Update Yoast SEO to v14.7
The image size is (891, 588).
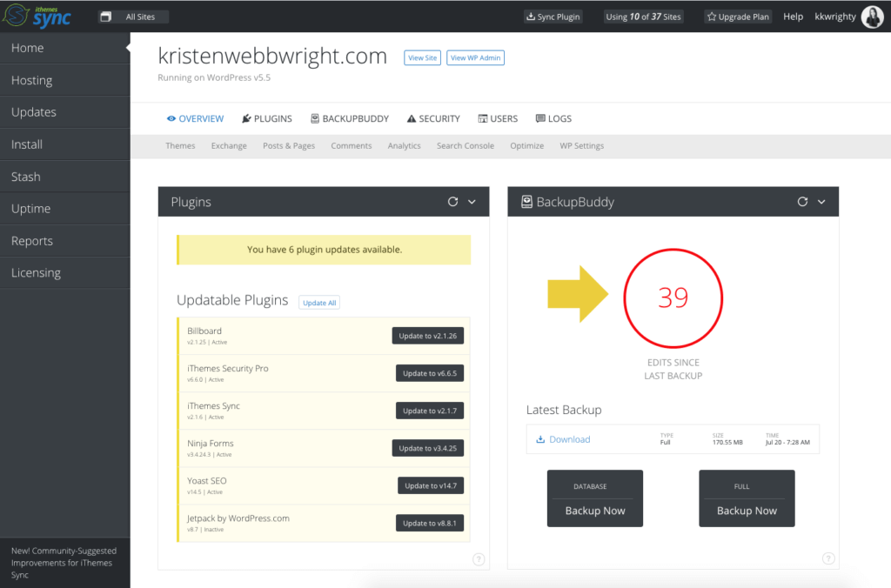(x=431, y=485)
